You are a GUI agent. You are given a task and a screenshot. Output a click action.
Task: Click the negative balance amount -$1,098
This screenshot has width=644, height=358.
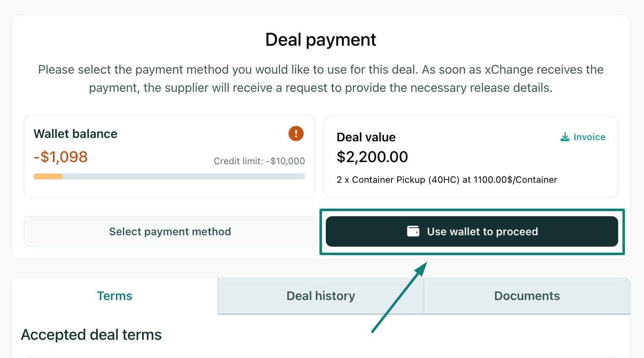(60, 157)
